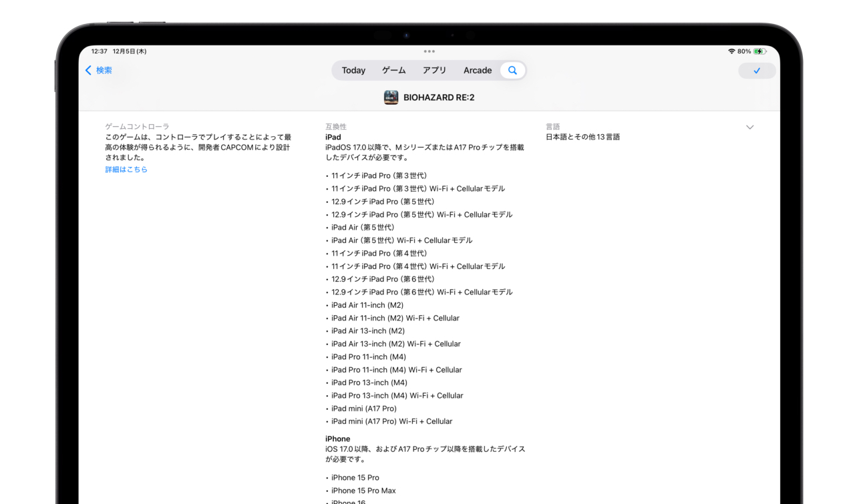
Task: Click the blue checkmark button
Action: coord(757,71)
